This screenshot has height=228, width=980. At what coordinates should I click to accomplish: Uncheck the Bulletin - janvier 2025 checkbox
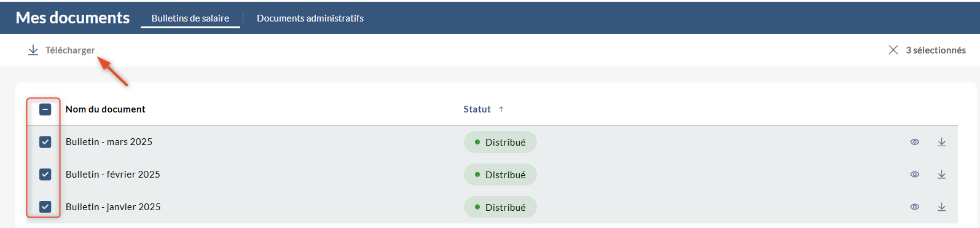tap(45, 207)
